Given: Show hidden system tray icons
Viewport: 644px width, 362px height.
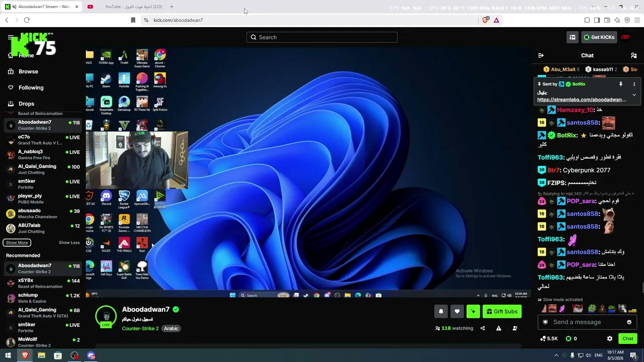Looking at the screenshot, I should tap(556, 355).
